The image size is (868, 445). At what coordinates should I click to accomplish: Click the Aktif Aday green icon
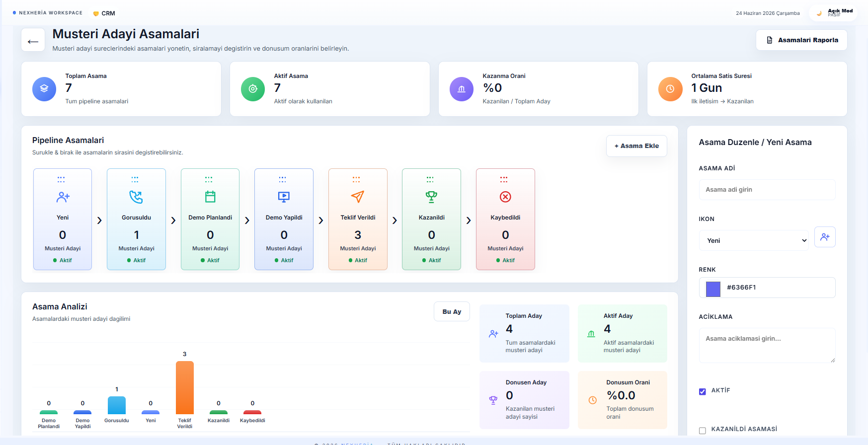click(591, 334)
